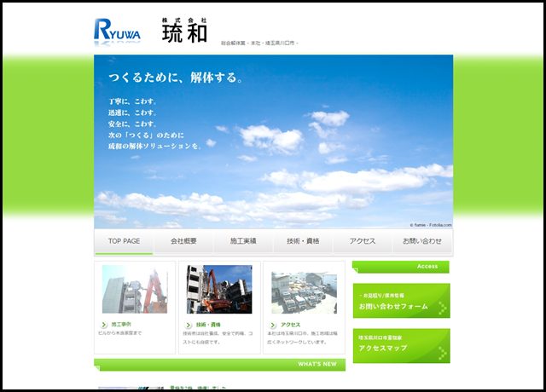Click the chevron on お問い合わせフォーム banner
The image size is (546, 392).
441,307
